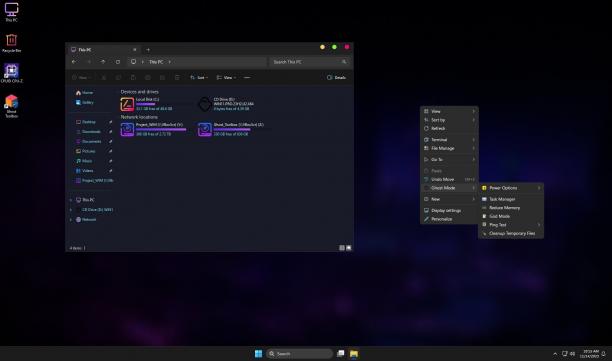Choose Undo Move in context menu

coord(449,180)
